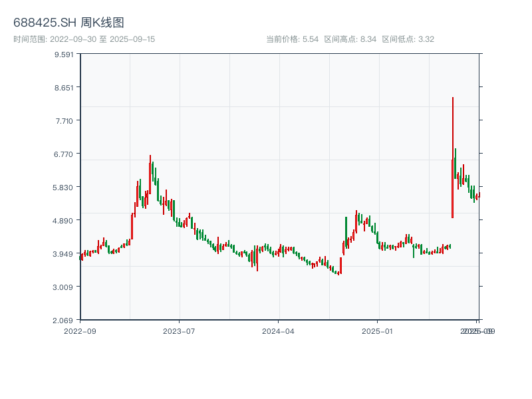Click the y-axis label 7.710

click(x=64, y=121)
